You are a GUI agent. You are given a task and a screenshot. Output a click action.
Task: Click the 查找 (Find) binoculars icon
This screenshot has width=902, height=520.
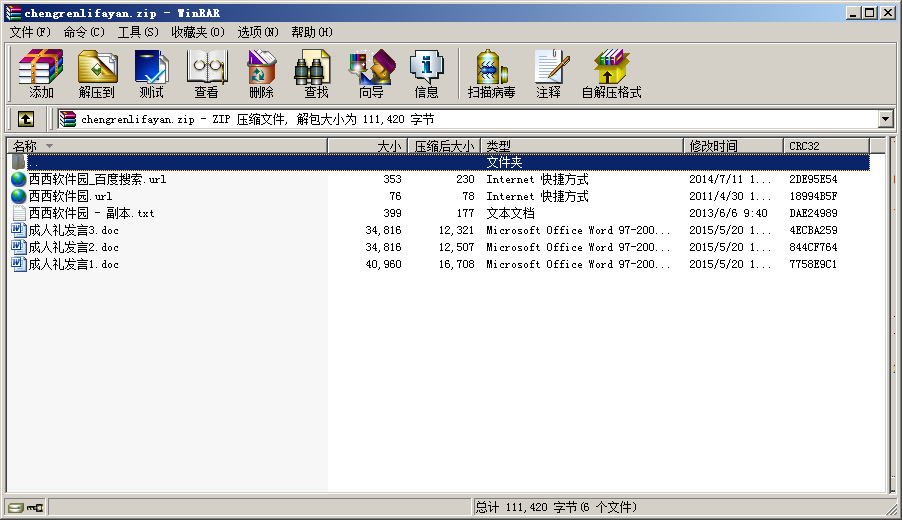(316, 74)
